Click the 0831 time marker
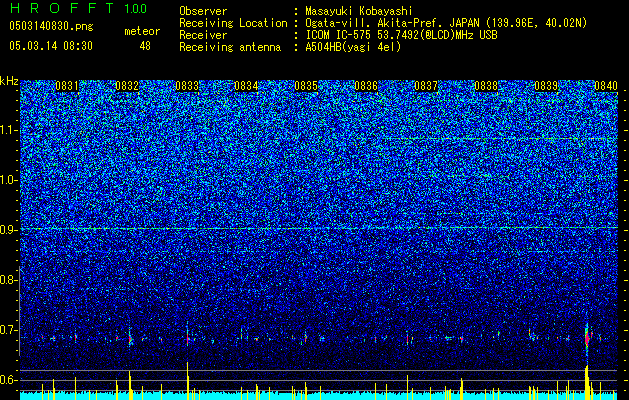This screenshot has width=629, height=400. (x=67, y=86)
